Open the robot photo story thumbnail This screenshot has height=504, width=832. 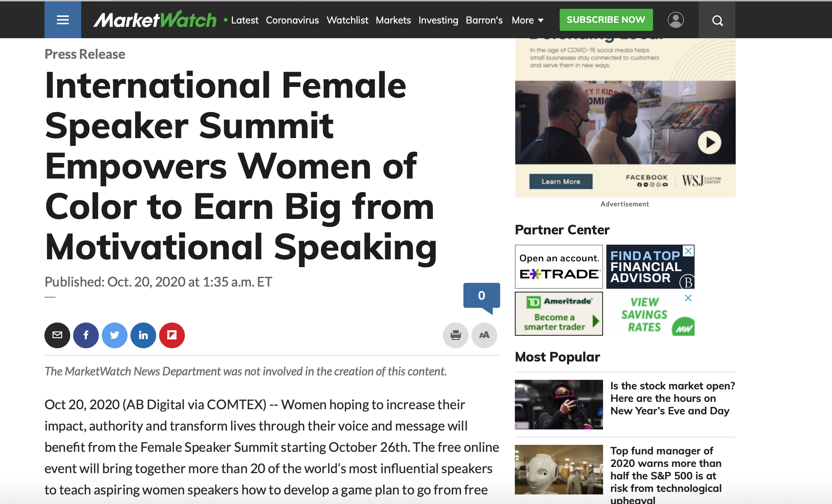(x=559, y=469)
